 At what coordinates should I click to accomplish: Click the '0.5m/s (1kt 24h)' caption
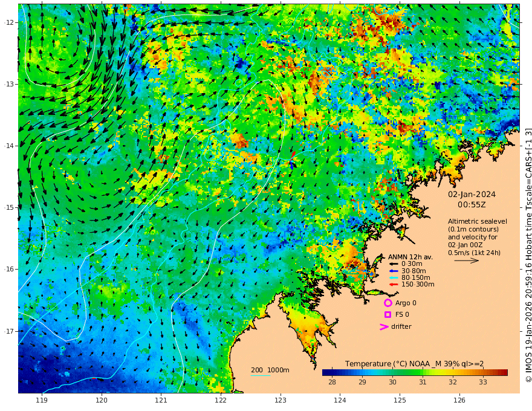(475, 253)
